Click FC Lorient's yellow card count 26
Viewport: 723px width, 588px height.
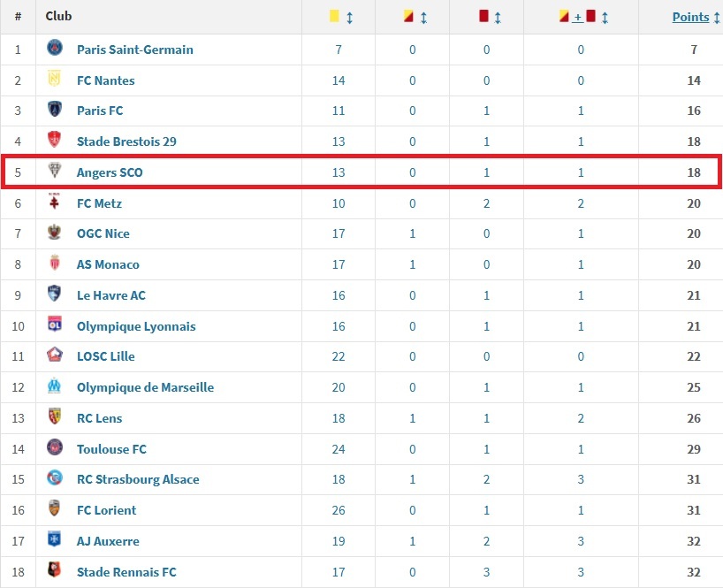click(339, 510)
